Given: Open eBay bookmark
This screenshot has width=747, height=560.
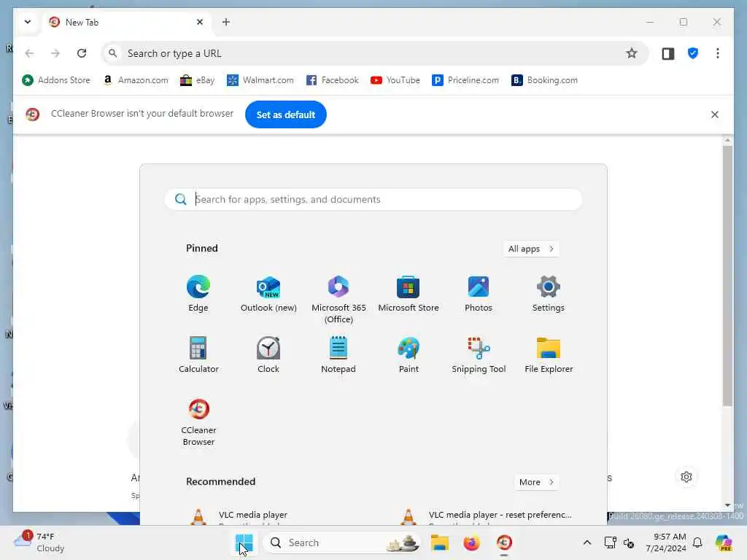Looking at the screenshot, I should tap(197, 80).
